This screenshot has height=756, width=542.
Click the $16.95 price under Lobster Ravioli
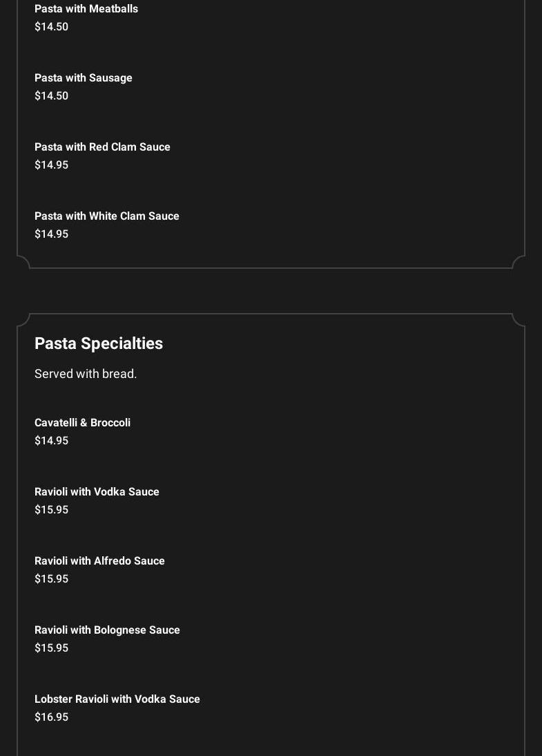coord(51,717)
